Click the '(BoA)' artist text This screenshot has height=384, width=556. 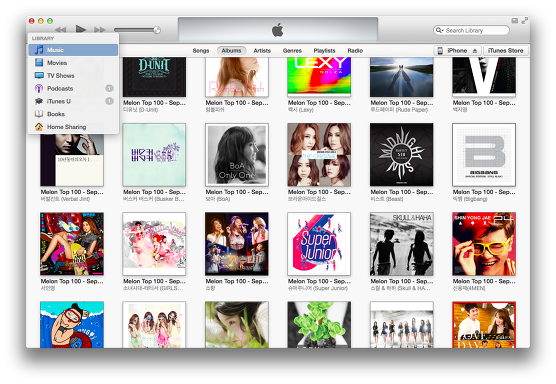pyautogui.click(x=223, y=199)
